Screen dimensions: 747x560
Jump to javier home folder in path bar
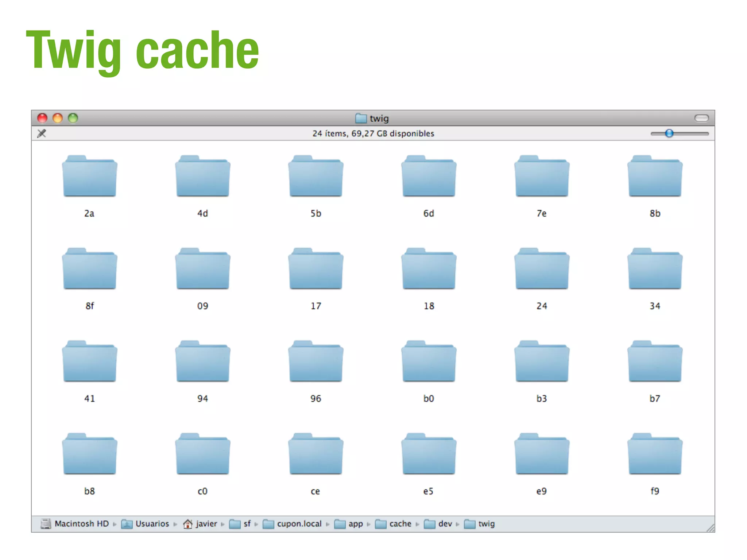coord(200,524)
